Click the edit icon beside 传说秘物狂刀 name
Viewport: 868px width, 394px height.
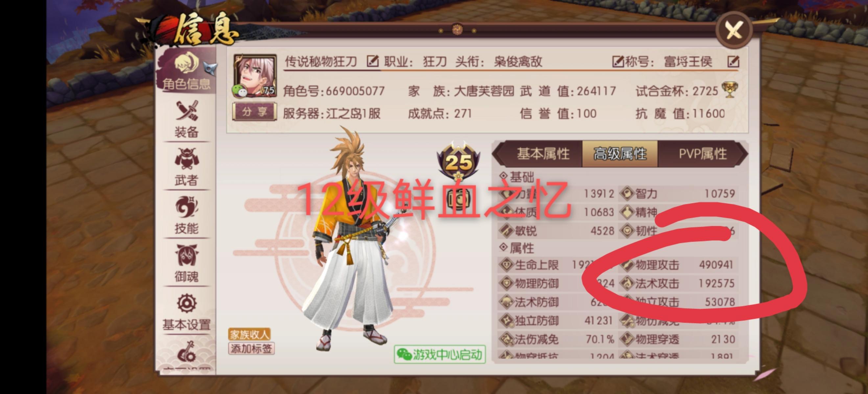[372, 61]
